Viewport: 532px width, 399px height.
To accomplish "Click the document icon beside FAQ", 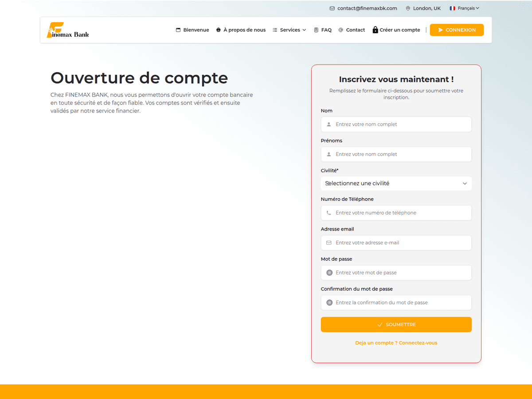I will (316, 30).
